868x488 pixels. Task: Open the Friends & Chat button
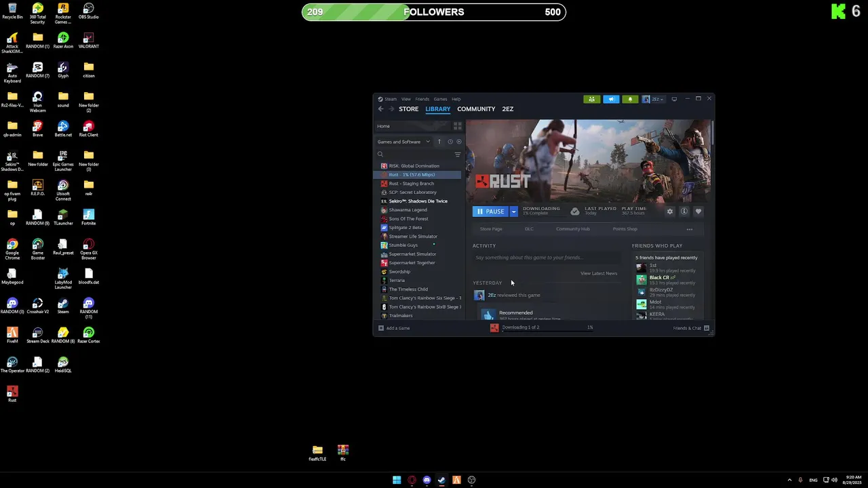(691, 328)
